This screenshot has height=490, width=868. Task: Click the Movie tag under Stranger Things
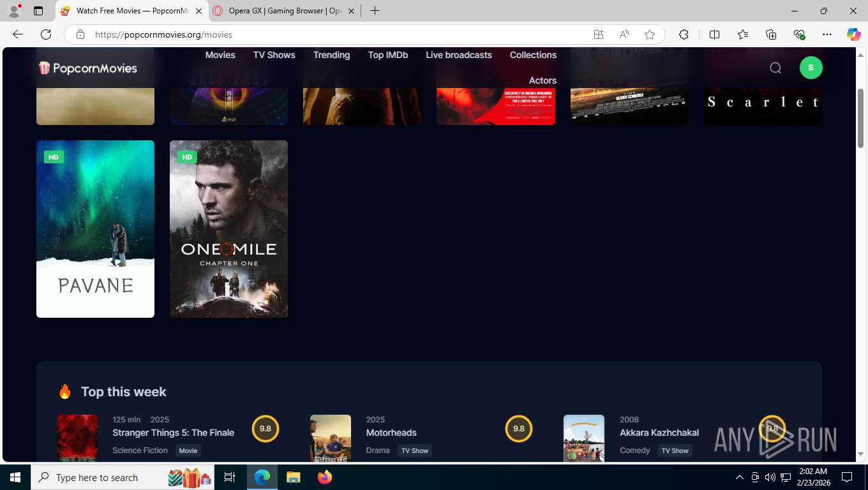tap(188, 450)
